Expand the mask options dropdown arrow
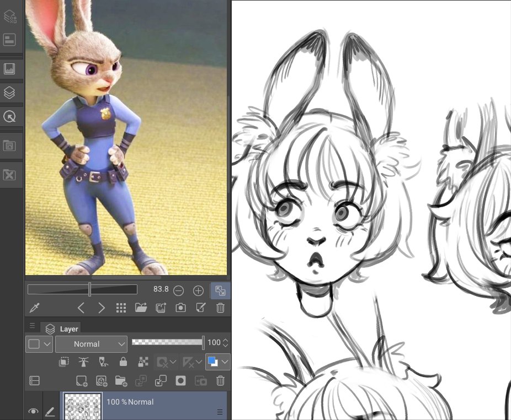The height and width of the screenshot is (420, 511). 173,362
